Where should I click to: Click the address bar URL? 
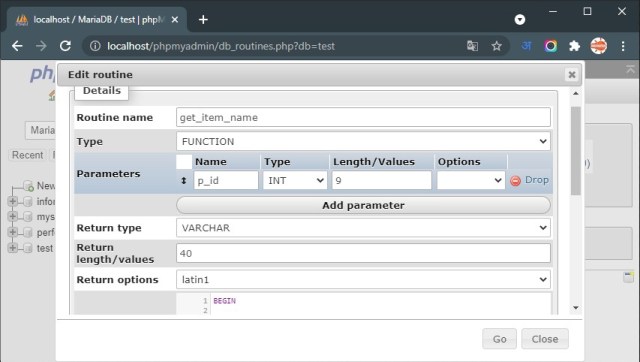point(221,46)
